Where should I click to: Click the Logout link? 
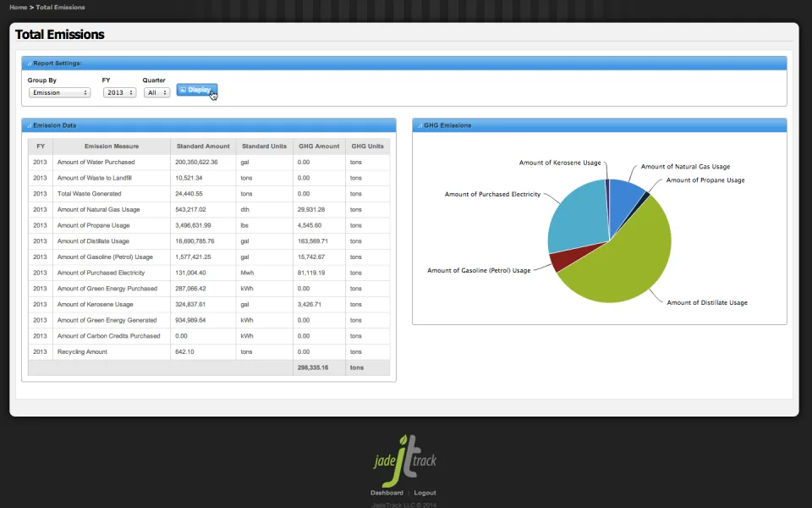click(425, 493)
